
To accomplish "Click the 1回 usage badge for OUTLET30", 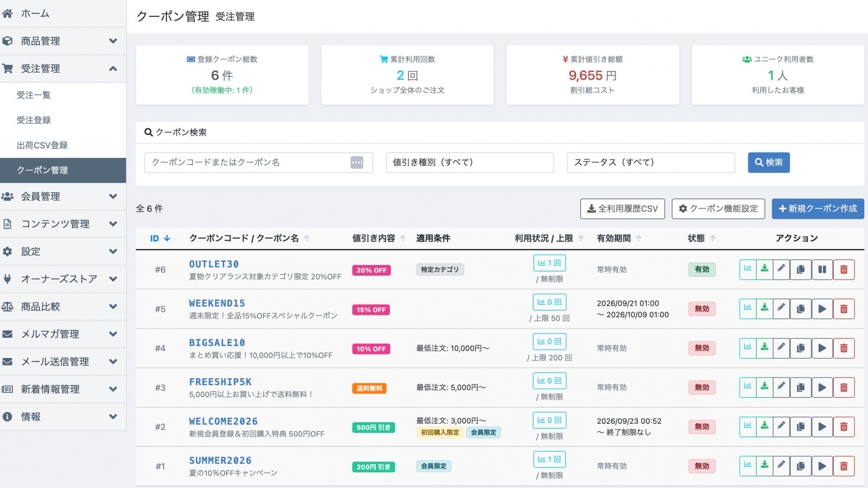I will 549,263.
